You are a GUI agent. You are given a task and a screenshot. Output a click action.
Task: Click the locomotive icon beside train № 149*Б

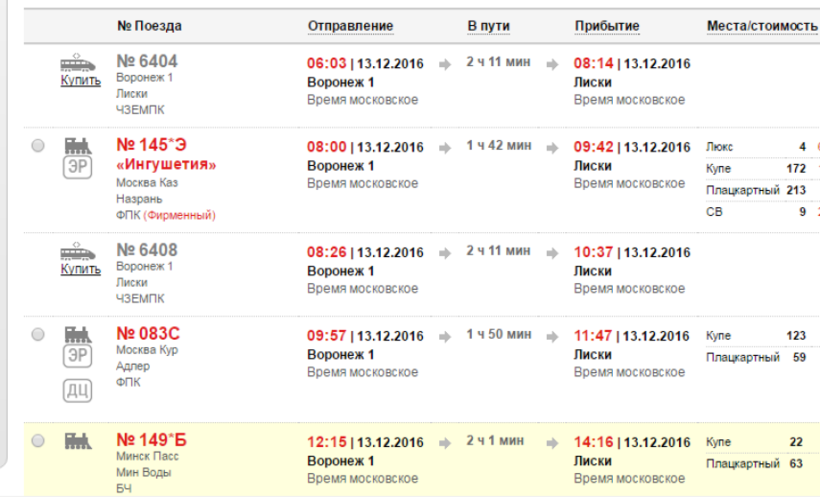click(78, 441)
